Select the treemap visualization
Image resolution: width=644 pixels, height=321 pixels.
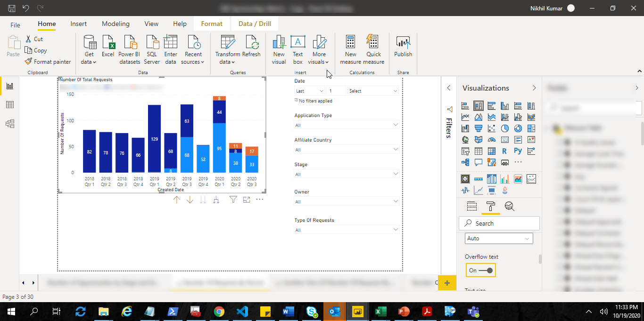point(531,128)
